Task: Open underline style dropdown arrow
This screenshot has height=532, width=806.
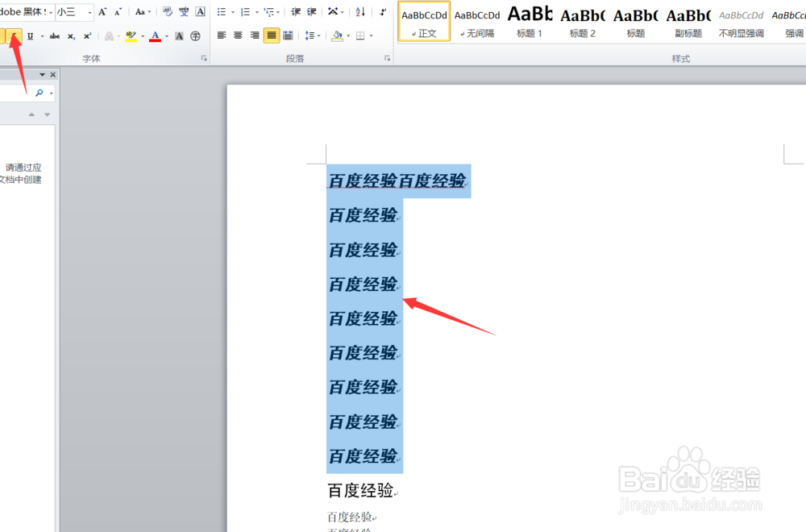Action: tap(42, 36)
